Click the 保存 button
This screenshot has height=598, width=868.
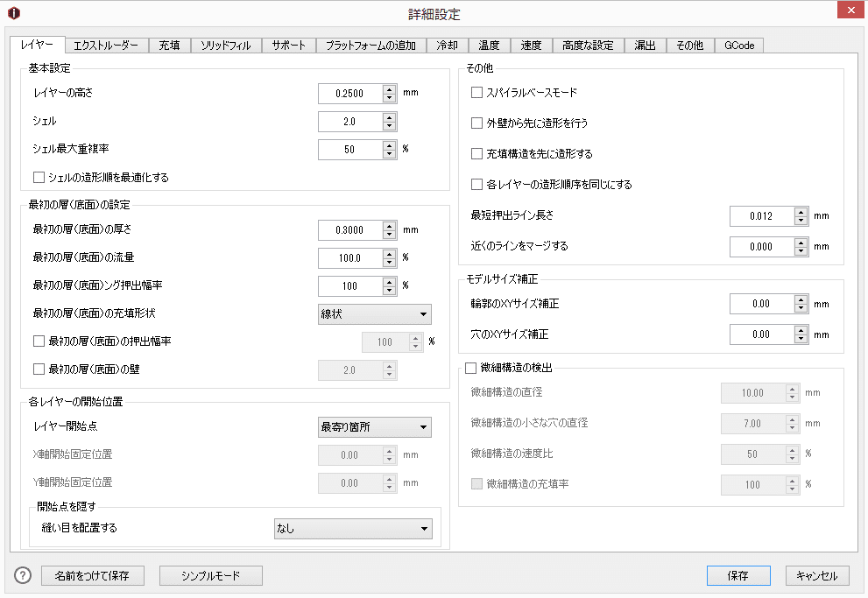click(x=738, y=575)
